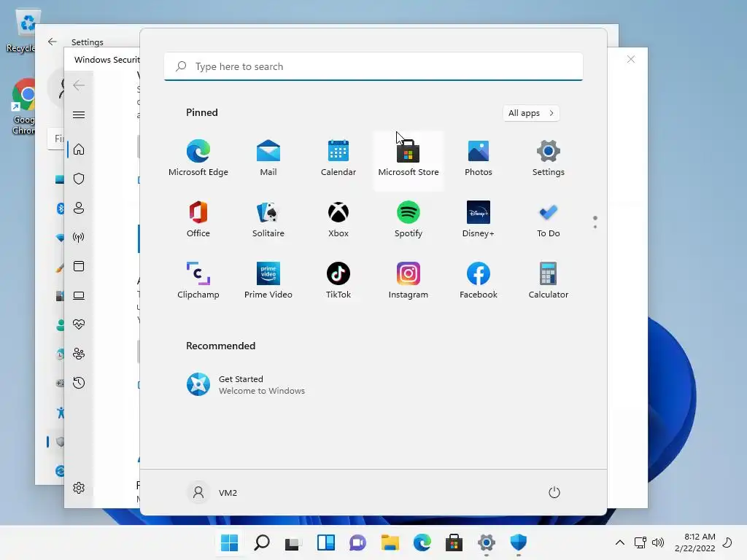Open Edge browser from the taskbar
Screen dimensions: 747x560
[422, 542]
